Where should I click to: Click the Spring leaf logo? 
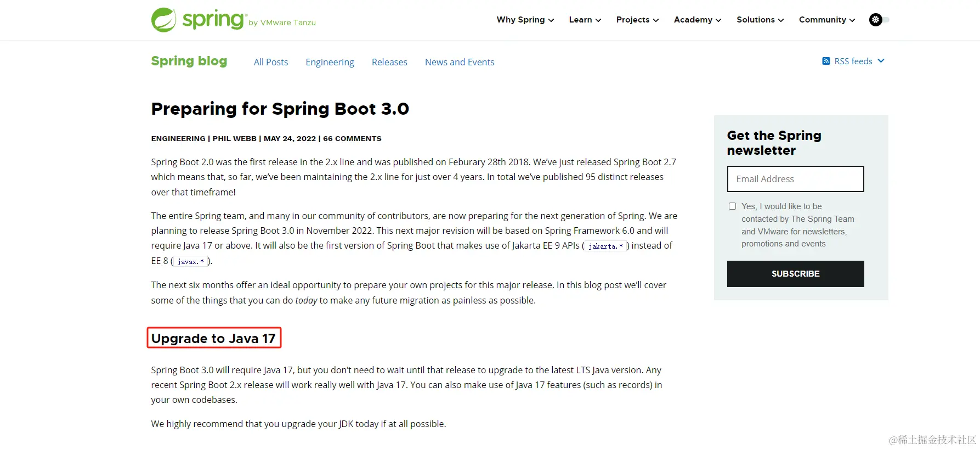pos(164,20)
